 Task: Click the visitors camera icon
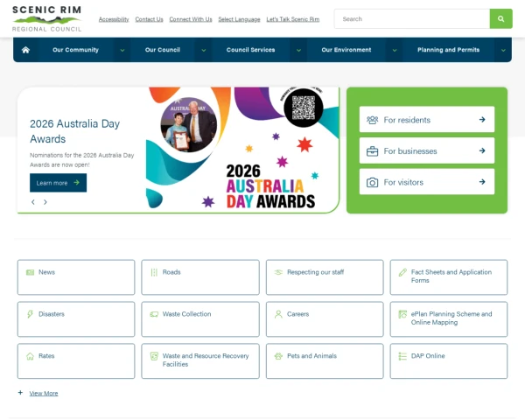372,182
